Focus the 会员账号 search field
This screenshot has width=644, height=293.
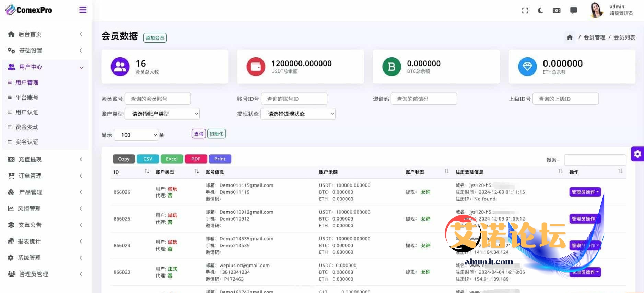157,99
